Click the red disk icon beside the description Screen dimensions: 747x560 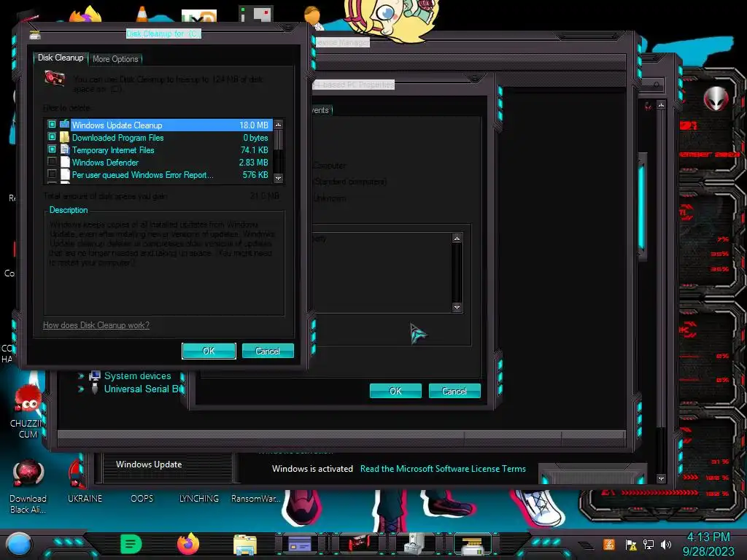click(55, 79)
